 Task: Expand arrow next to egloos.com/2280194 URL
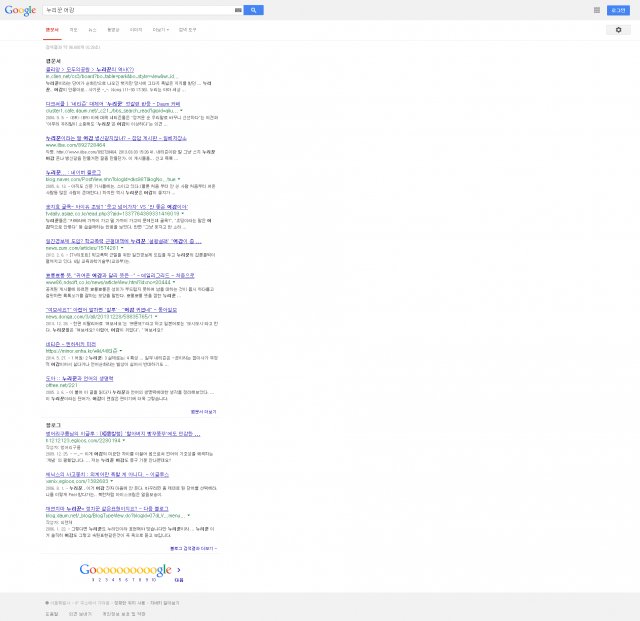click(124, 441)
